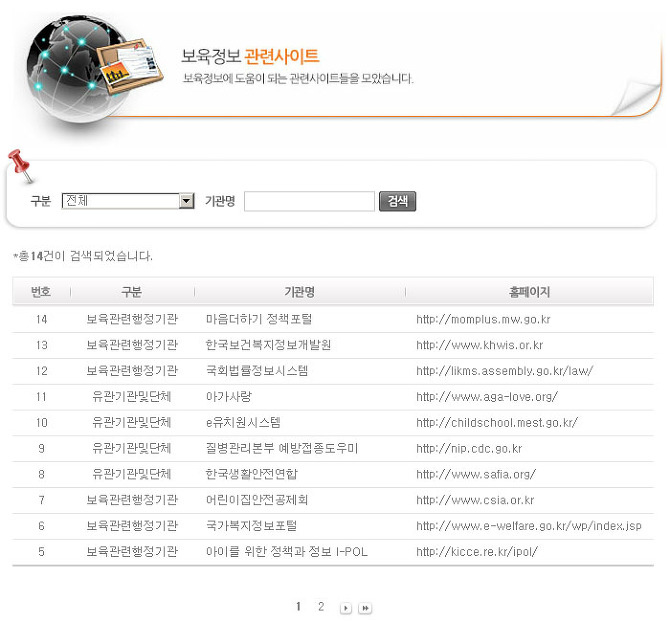Viewport: 670px width, 622px height.
Task: Click the 번호 column header
Action: pyautogui.click(x=41, y=292)
